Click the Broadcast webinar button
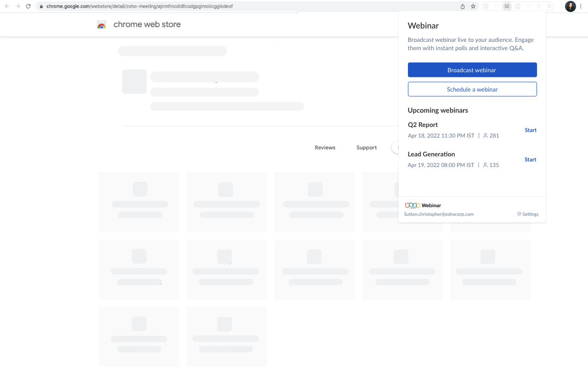The image size is (588, 368). point(472,69)
